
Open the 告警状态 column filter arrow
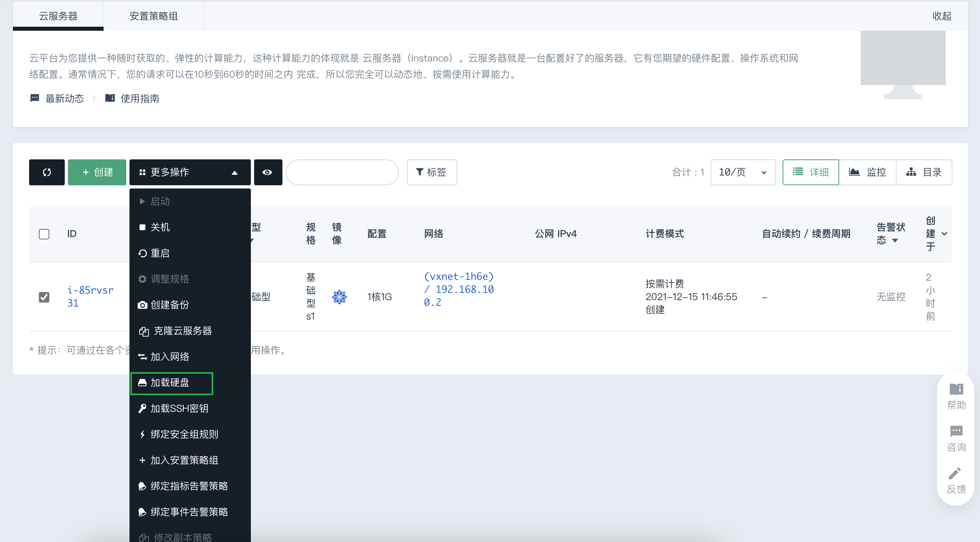(895, 241)
